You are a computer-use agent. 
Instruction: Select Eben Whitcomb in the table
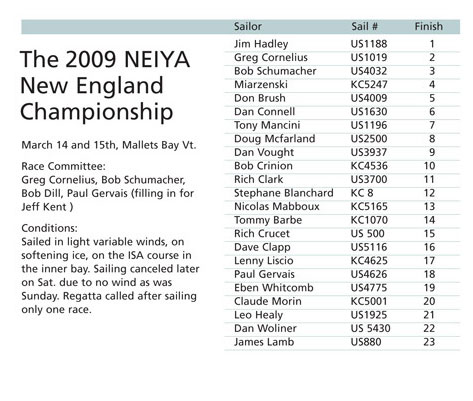click(x=274, y=288)
